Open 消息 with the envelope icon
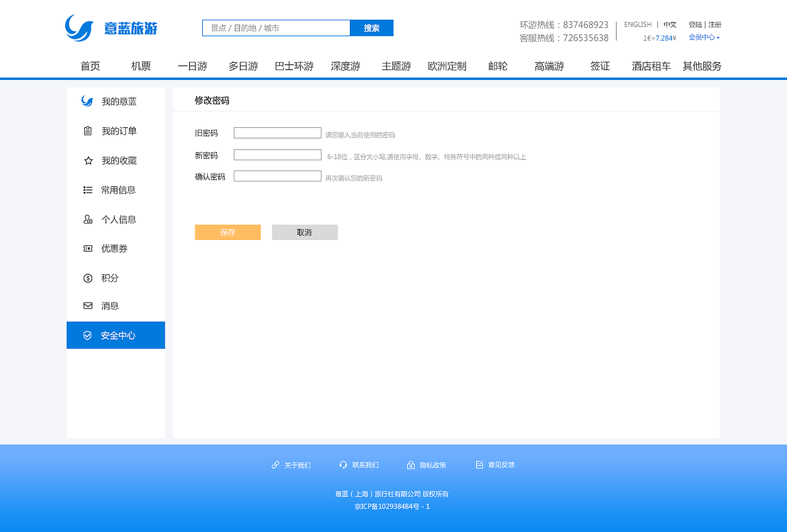This screenshot has width=787, height=532. point(87,305)
